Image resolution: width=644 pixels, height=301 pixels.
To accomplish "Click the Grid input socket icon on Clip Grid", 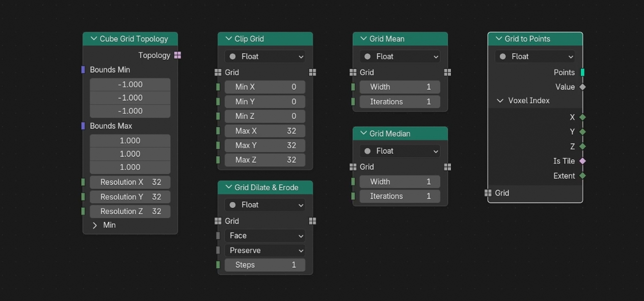I will click(218, 72).
